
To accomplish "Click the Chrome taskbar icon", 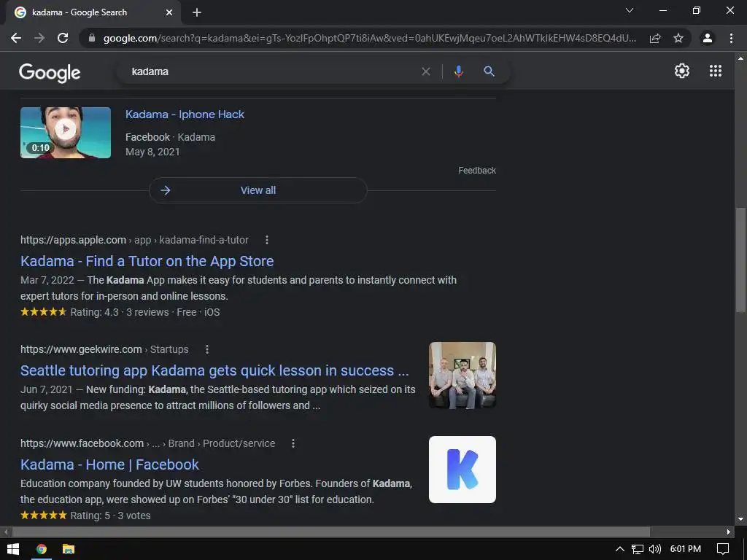I will [x=42, y=549].
